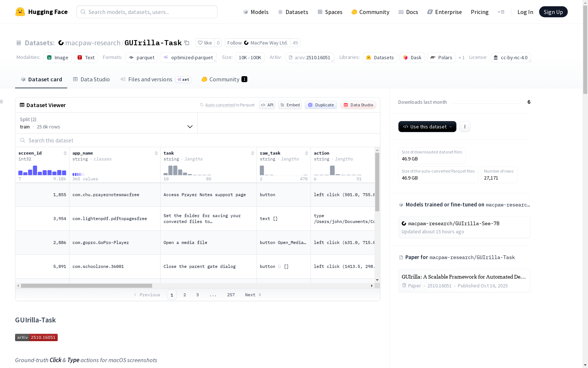Select the Datasets library tag
This screenshot has height=368, width=588.
pos(380,57)
